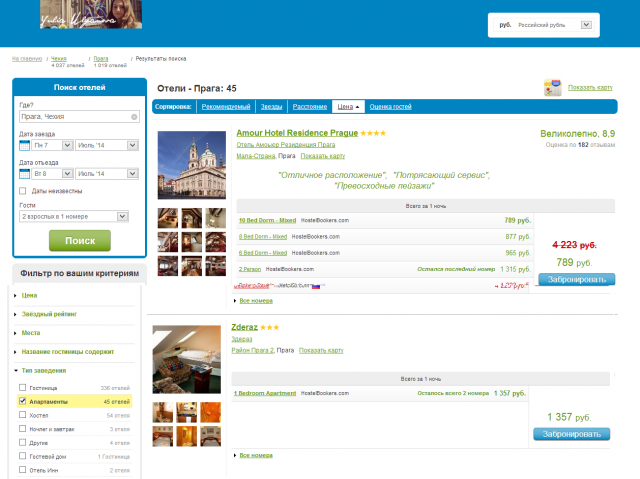Uncheck the Апартаменты filter
The height and width of the screenshot is (479, 640).
click(22, 401)
